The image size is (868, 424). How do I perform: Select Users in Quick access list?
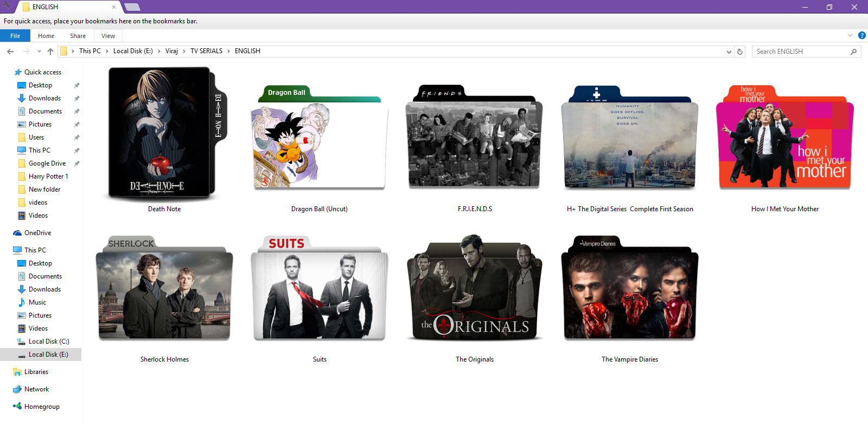coord(36,137)
